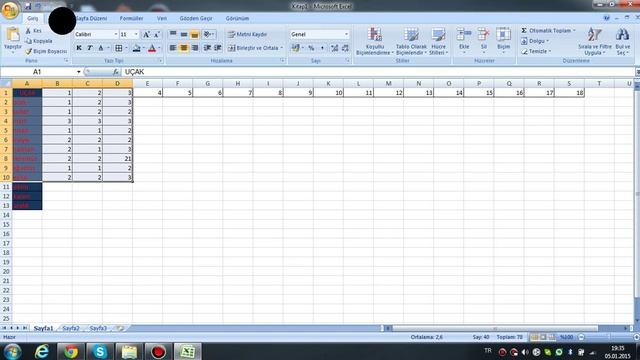Click the round Office button
The image size is (640, 360).
click(x=10, y=10)
